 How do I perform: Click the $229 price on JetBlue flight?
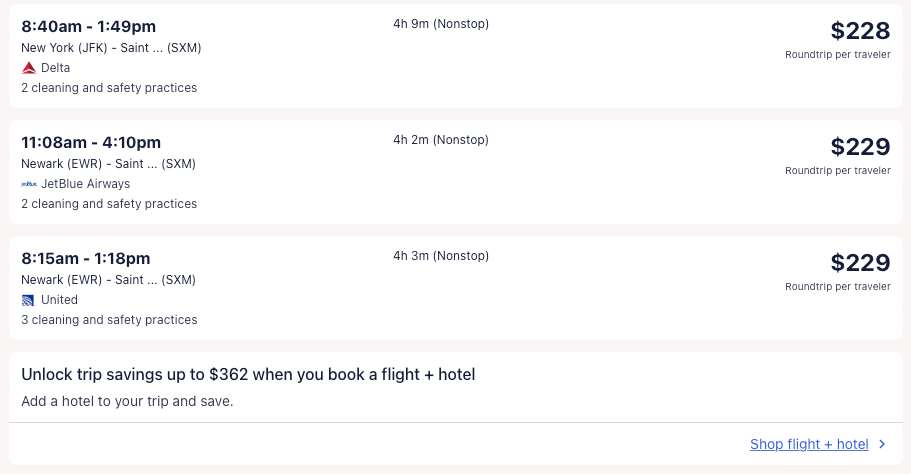(860, 147)
